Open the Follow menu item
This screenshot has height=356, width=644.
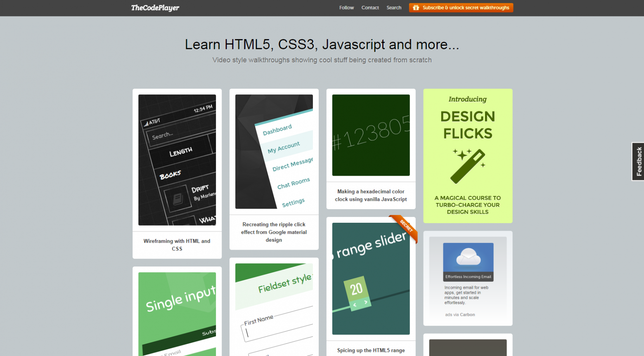pyautogui.click(x=346, y=8)
